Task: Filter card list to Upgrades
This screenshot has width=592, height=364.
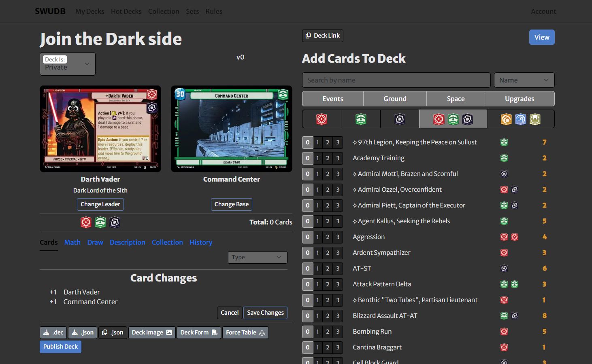Action: point(520,99)
